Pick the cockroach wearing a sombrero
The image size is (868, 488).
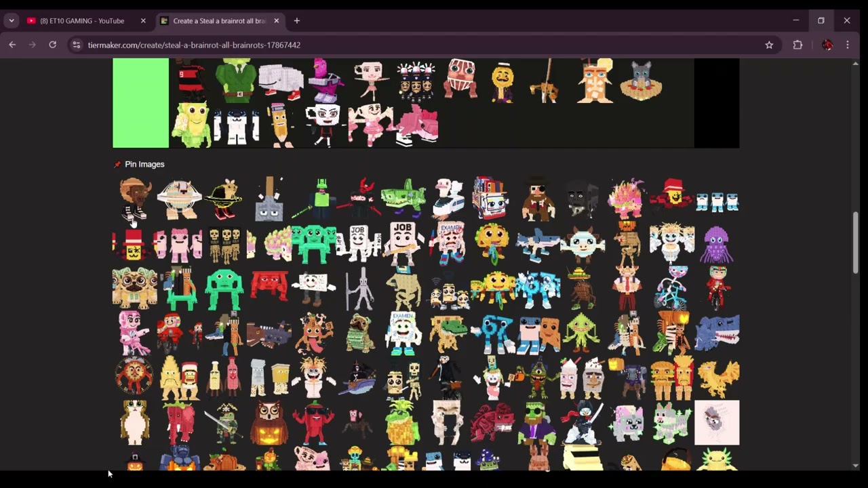[x=582, y=289]
